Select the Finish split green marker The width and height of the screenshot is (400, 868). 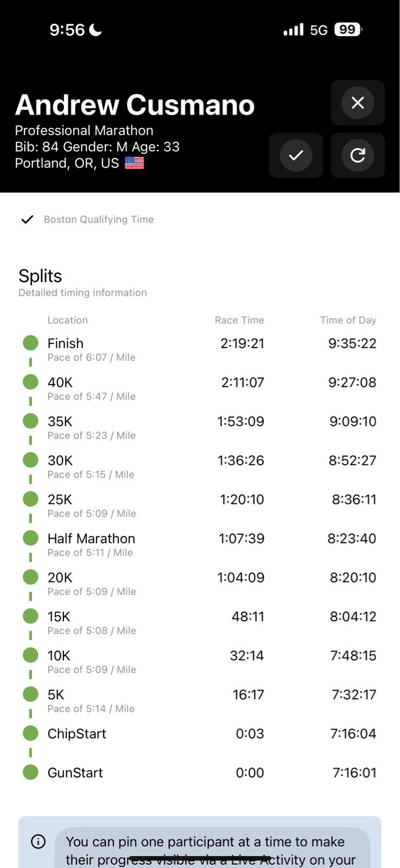click(30, 343)
